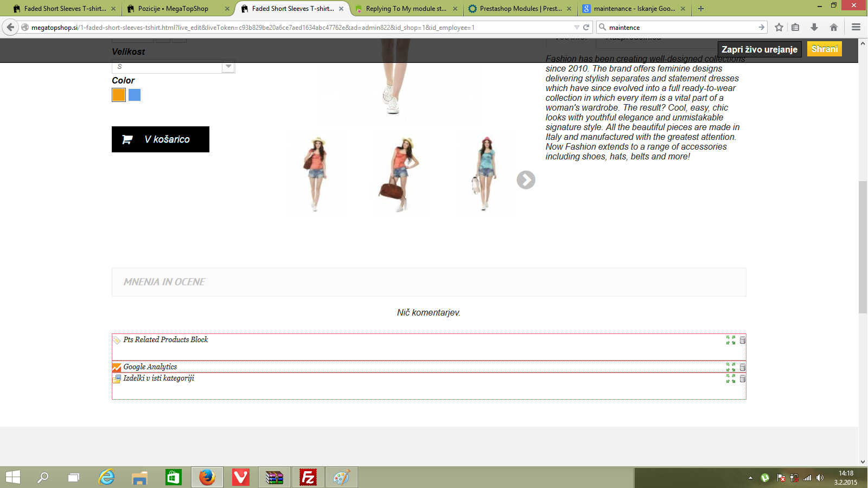Click battery power tray icon

pos(794,478)
